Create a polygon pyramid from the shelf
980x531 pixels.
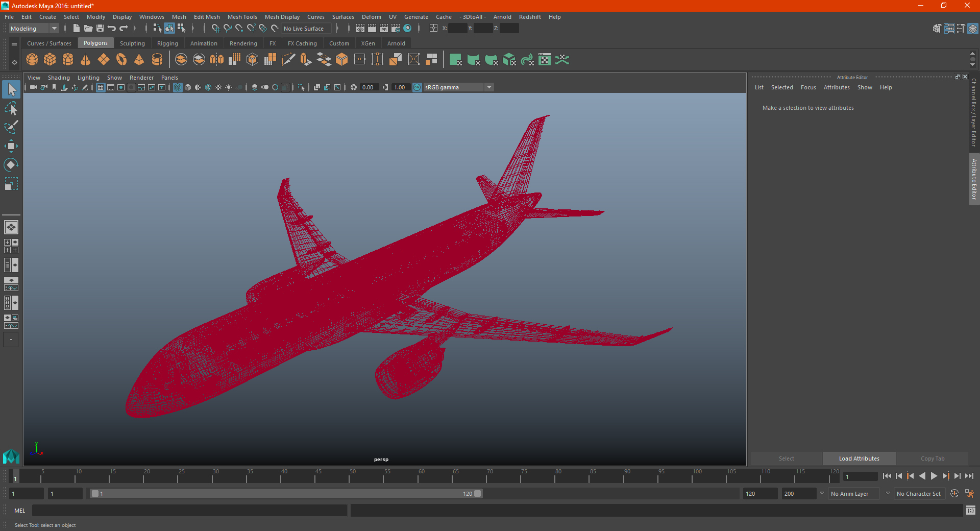(x=139, y=60)
